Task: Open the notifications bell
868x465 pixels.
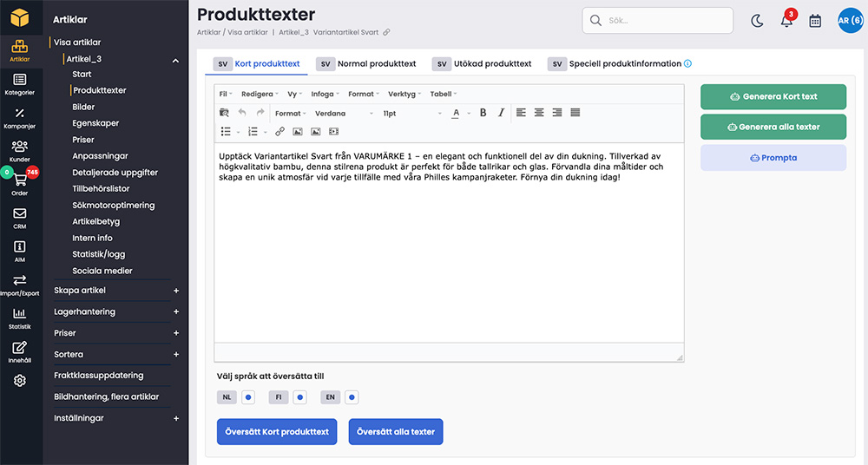Action: [x=786, y=21]
